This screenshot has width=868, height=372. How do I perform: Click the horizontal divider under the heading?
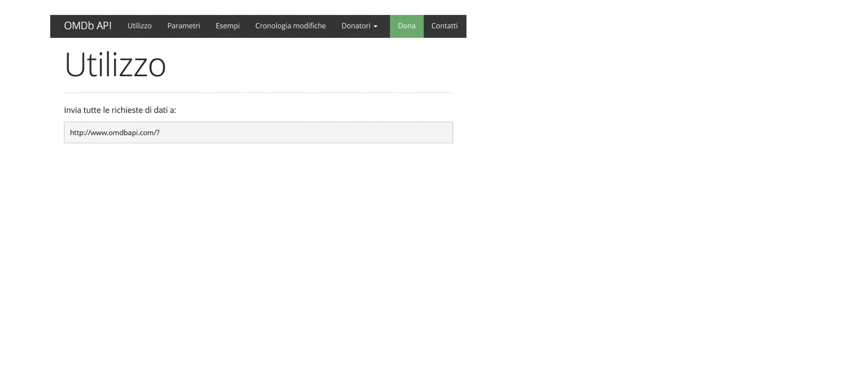(x=258, y=92)
